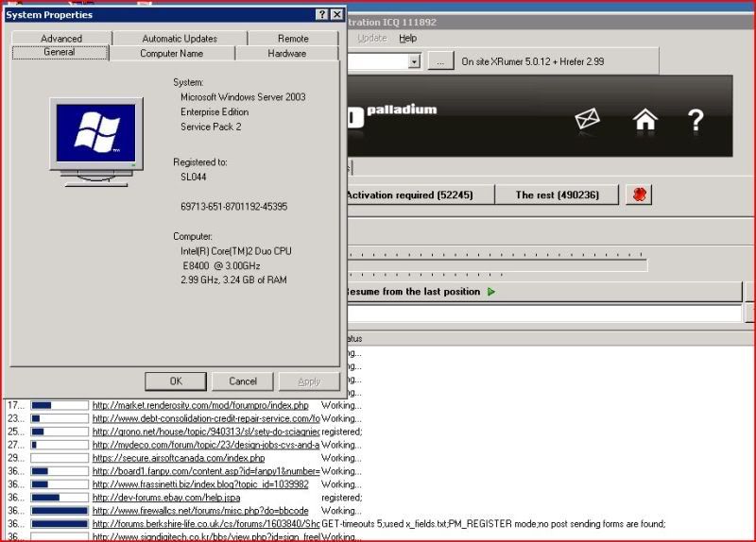This screenshot has width=756, height=542.
Task: Open the Hardware tab
Action: [287, 54]
